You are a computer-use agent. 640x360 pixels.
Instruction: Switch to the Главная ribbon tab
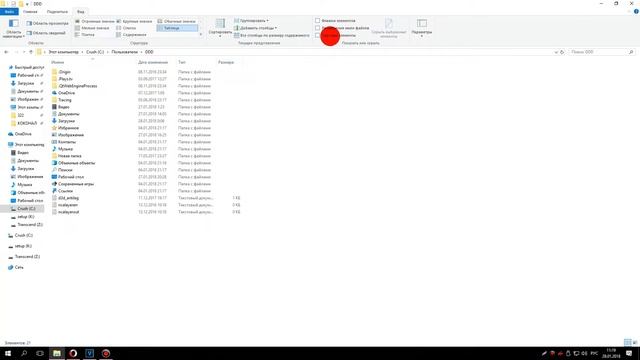30,12
